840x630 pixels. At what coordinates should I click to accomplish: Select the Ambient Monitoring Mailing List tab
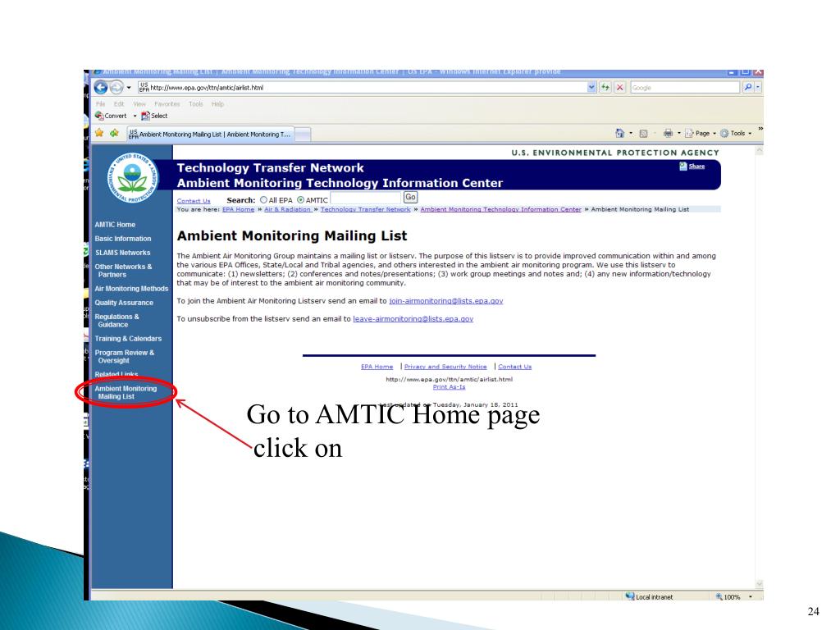(210, 134)
